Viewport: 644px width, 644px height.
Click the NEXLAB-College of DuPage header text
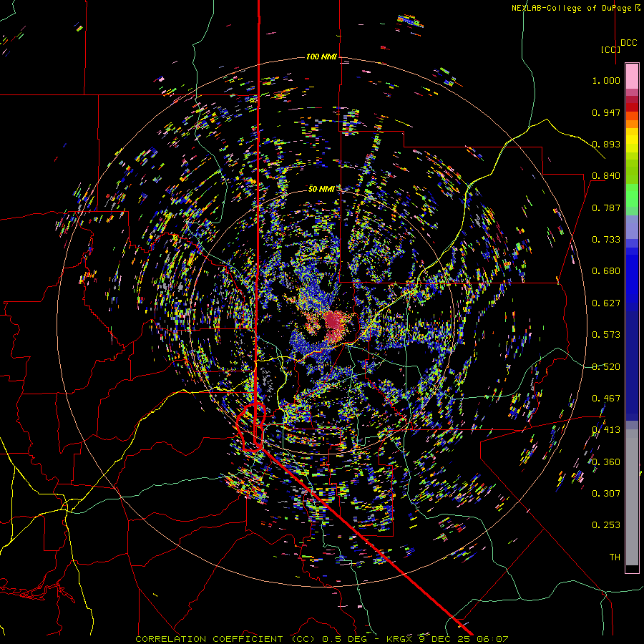tap(576, 8)
